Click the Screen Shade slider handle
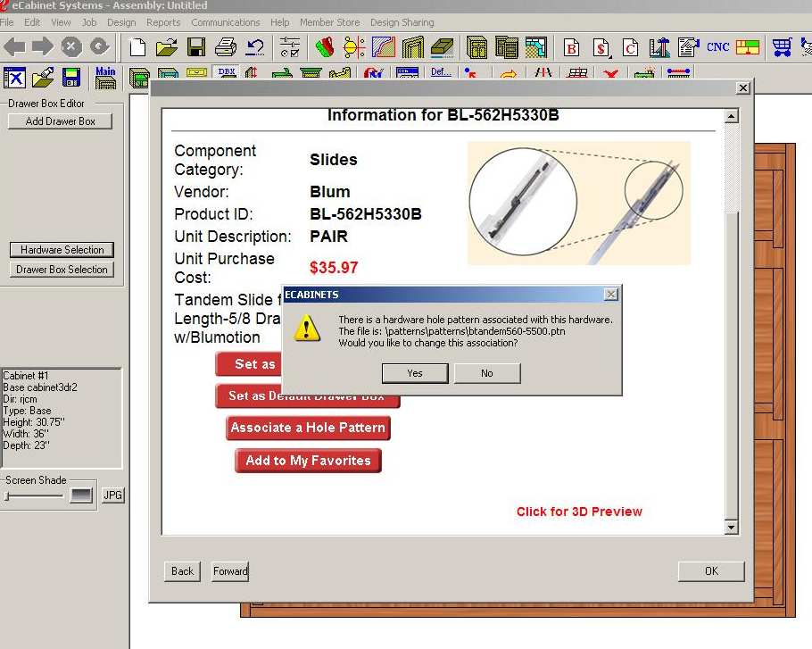 click(x=7, y=496)
